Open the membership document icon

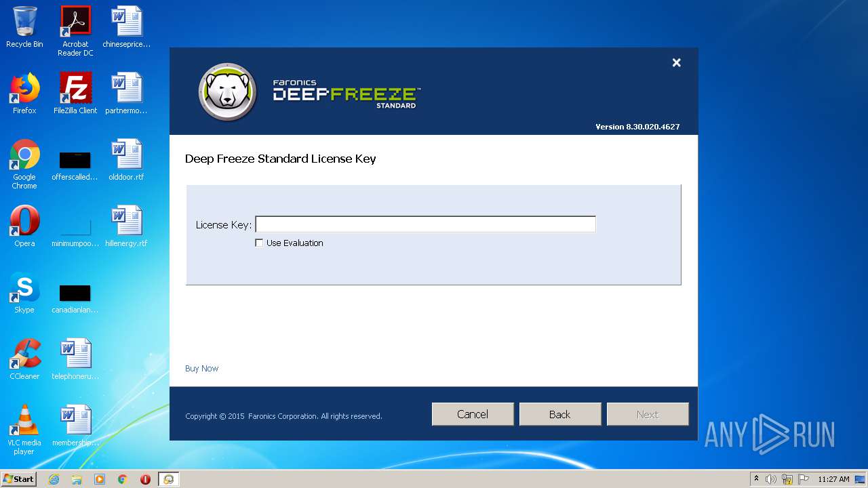(75, 426)
